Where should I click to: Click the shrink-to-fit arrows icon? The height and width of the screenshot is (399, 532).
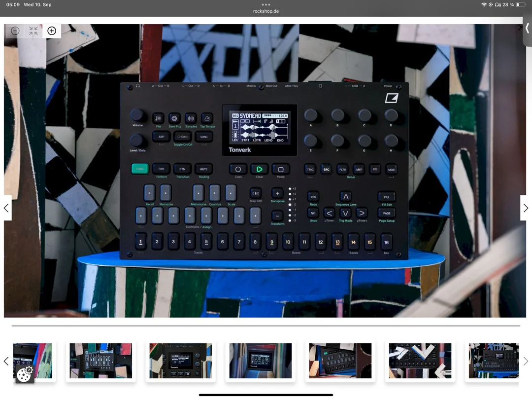click(33, 31)
